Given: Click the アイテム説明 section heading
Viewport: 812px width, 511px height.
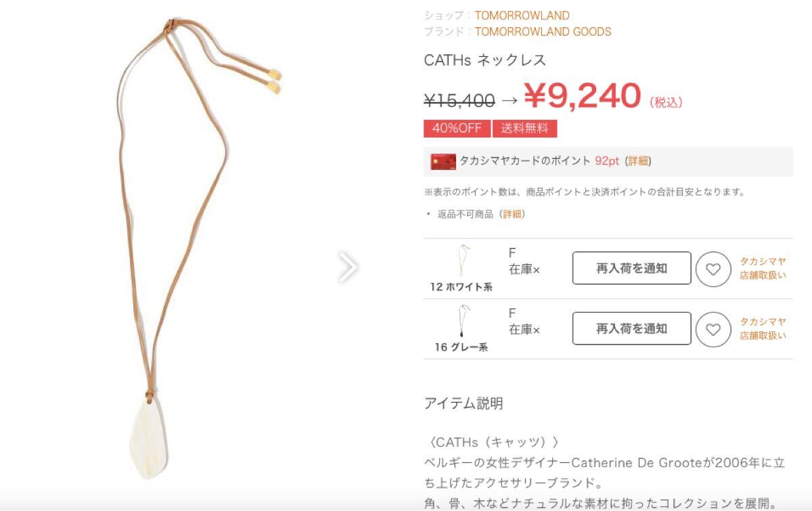Looking at the screenshot, I should [x=464, y=404].
